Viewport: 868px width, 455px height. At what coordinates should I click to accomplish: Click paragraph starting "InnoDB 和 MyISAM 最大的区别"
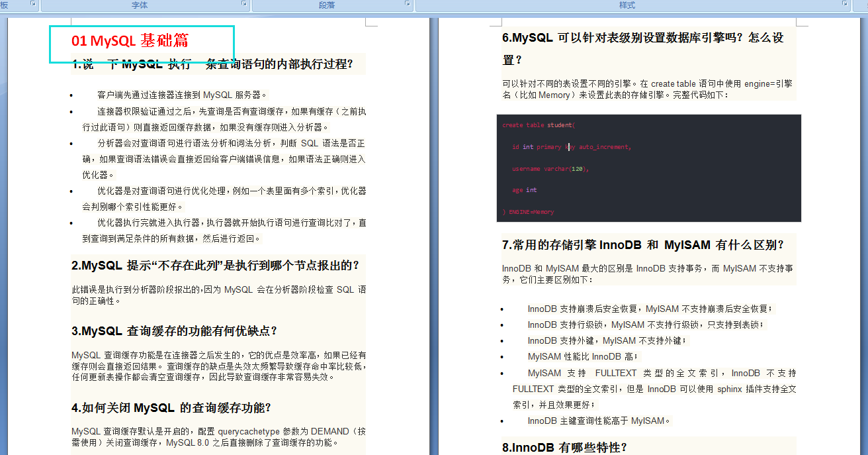648,274
